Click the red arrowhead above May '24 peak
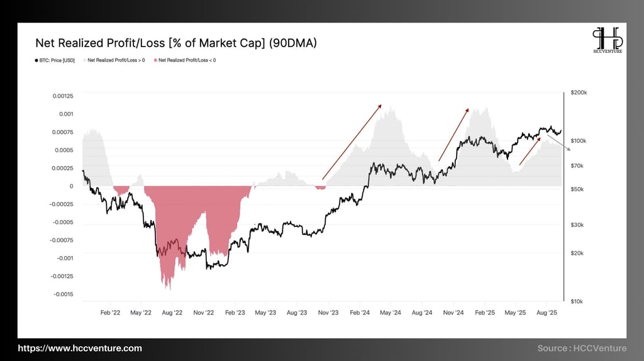The width and height of the screenshot is (644, 361). [x=379, y=106]
